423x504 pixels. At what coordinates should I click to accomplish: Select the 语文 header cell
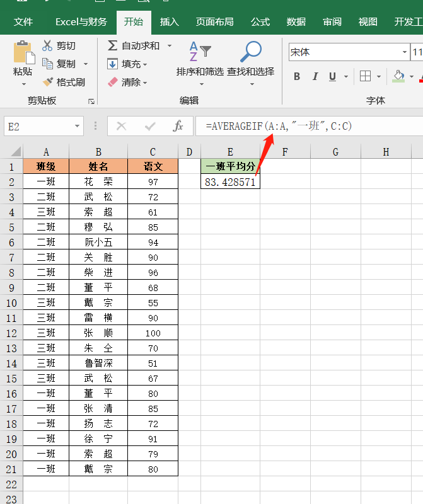pyautogui.click(x=153, y=166)
